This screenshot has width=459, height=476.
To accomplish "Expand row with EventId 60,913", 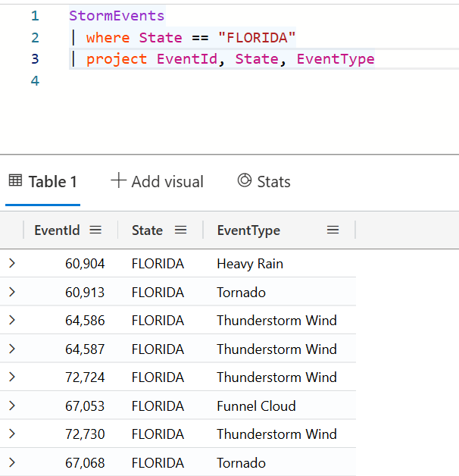I will 12,292.
